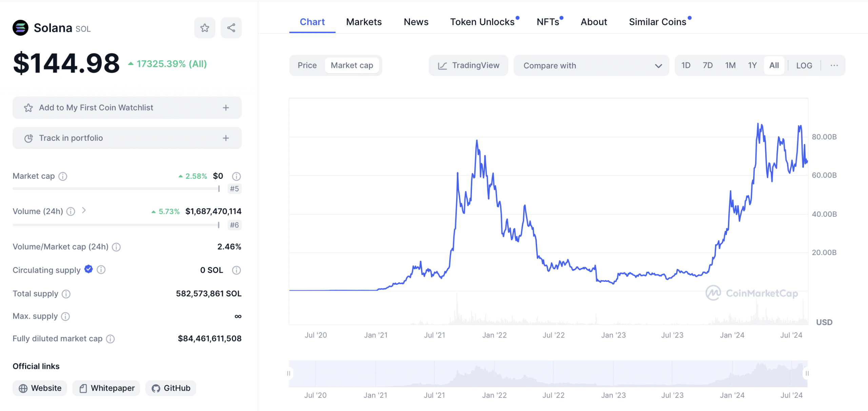Click right handle of chart range selector
868x411 pixels.
pyautogui.click(x=807, y=373)
